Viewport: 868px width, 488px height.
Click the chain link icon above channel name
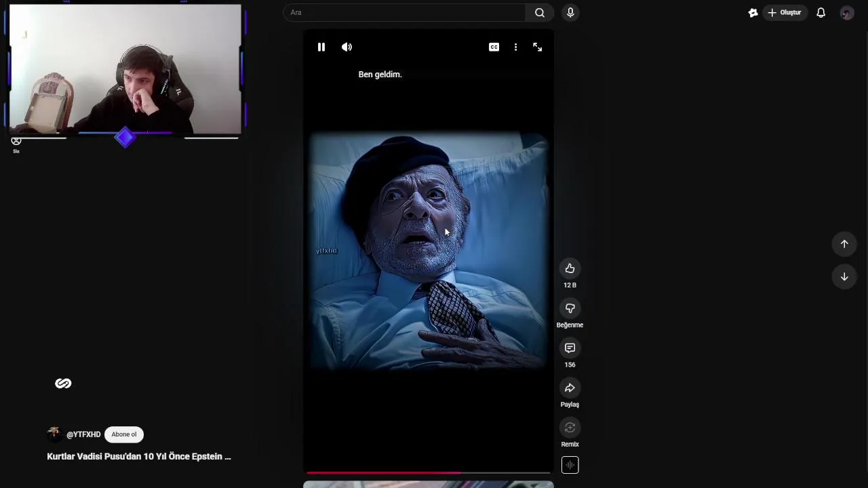point(63,384)
